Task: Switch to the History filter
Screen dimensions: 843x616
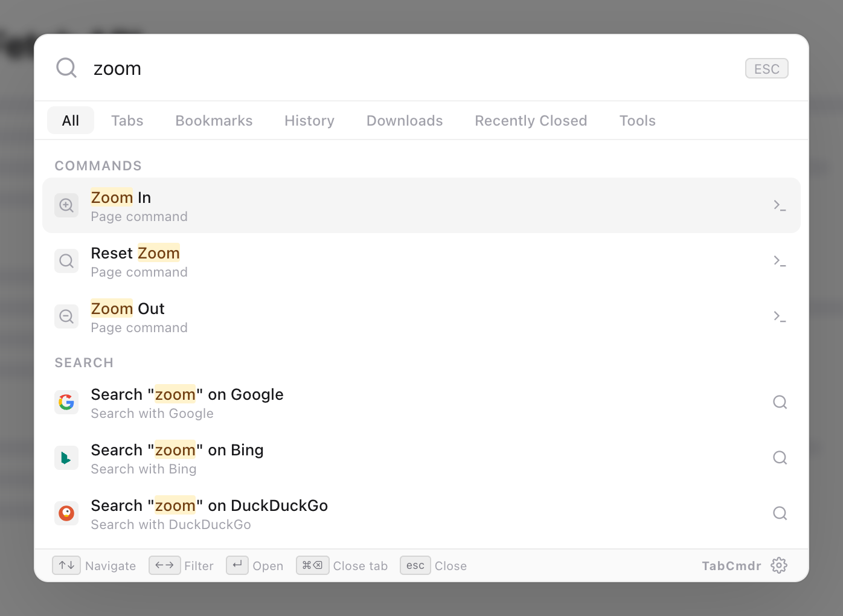Action: (x=310, y=121)
